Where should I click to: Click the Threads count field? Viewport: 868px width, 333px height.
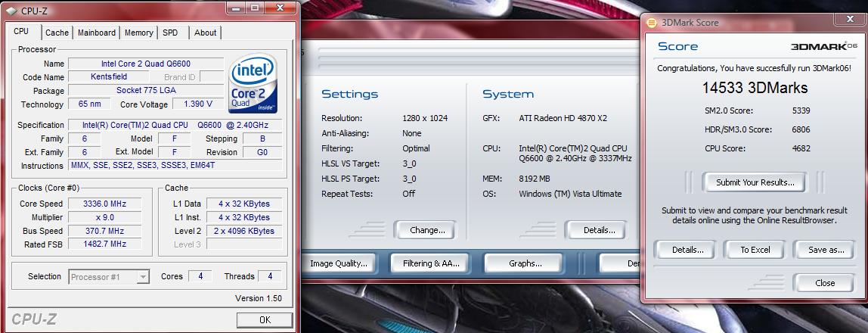[270, 276]
